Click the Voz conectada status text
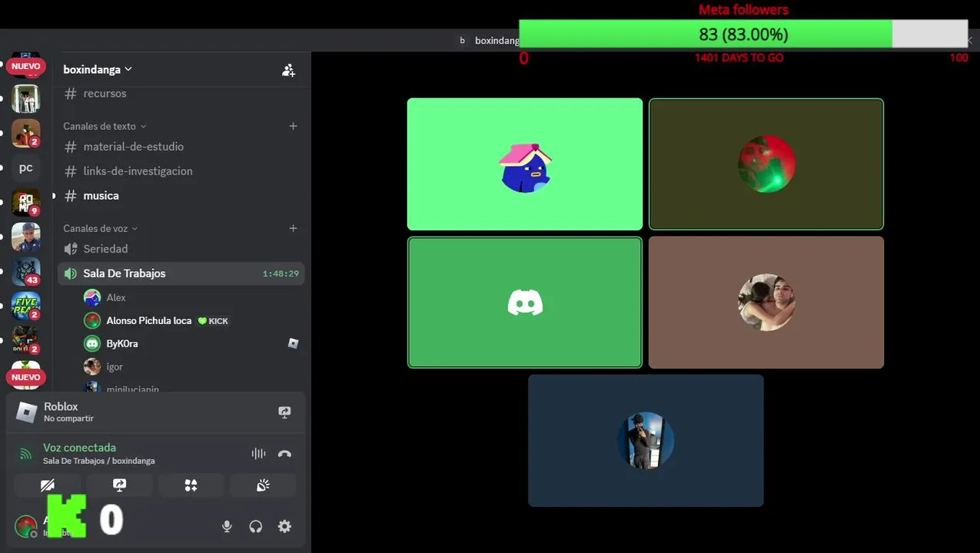This screenshot has height=553, width=980. point(79,447)
